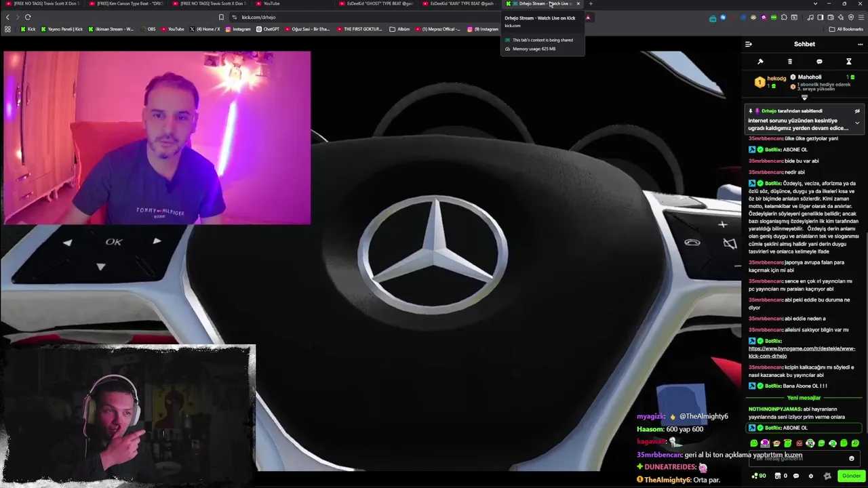Open Brave Shields icon in address bar
This screenshot has width=868, height=488.
tap(589, 17)
